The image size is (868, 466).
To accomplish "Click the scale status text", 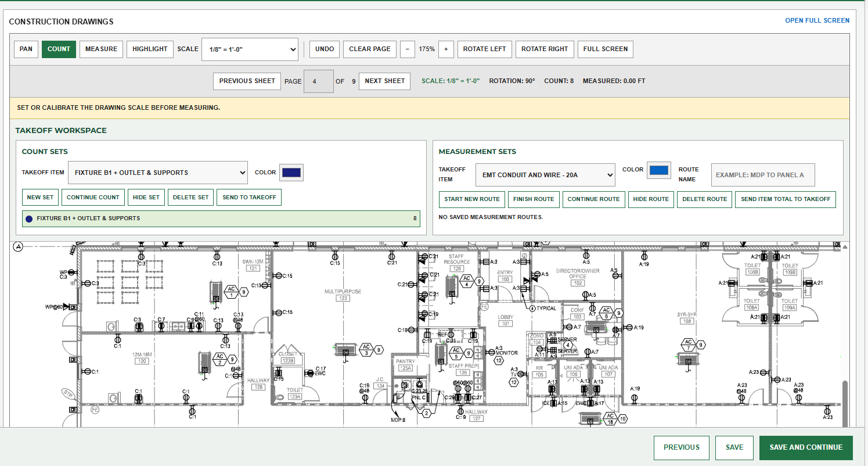I will click(x=451, y=81).
